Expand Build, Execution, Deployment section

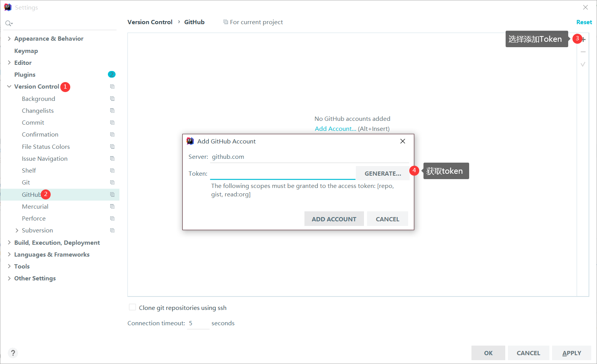9,242
